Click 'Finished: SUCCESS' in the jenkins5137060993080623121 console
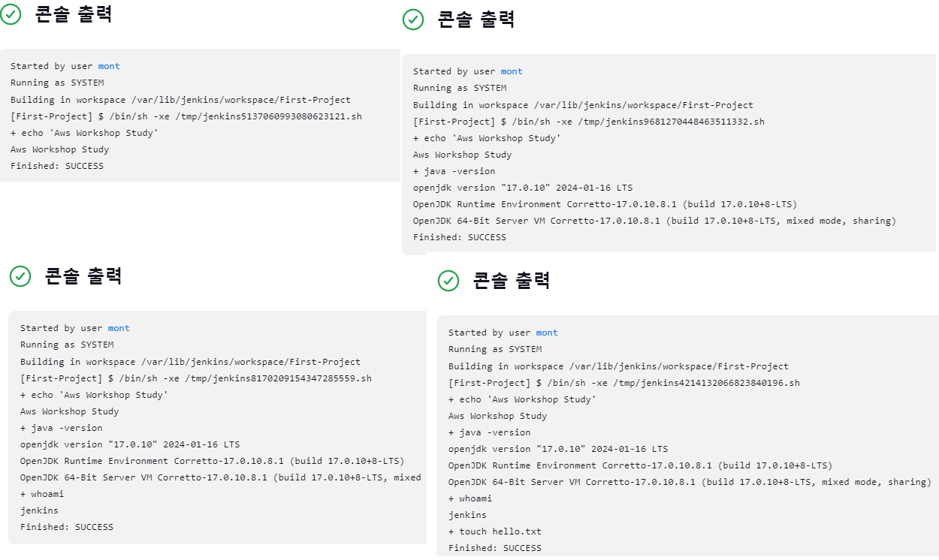The height and width of the screenshot is (560, 939). pos(57,166)
